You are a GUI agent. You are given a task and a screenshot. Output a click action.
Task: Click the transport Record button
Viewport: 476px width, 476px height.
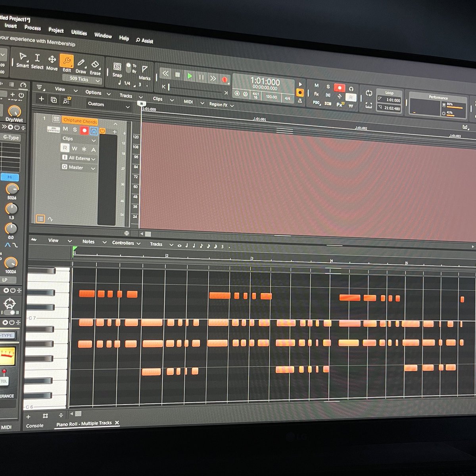click(225, 80)
